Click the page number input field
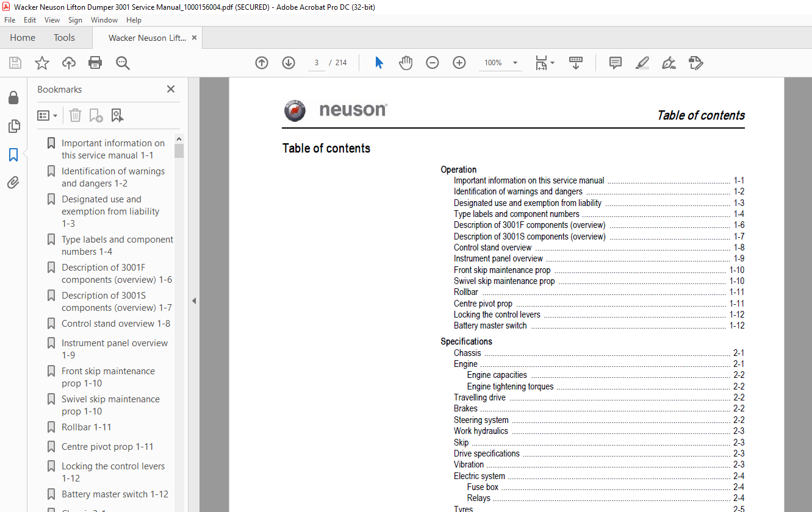The width and height of the screenshot is (812, 512). [317, 63]
